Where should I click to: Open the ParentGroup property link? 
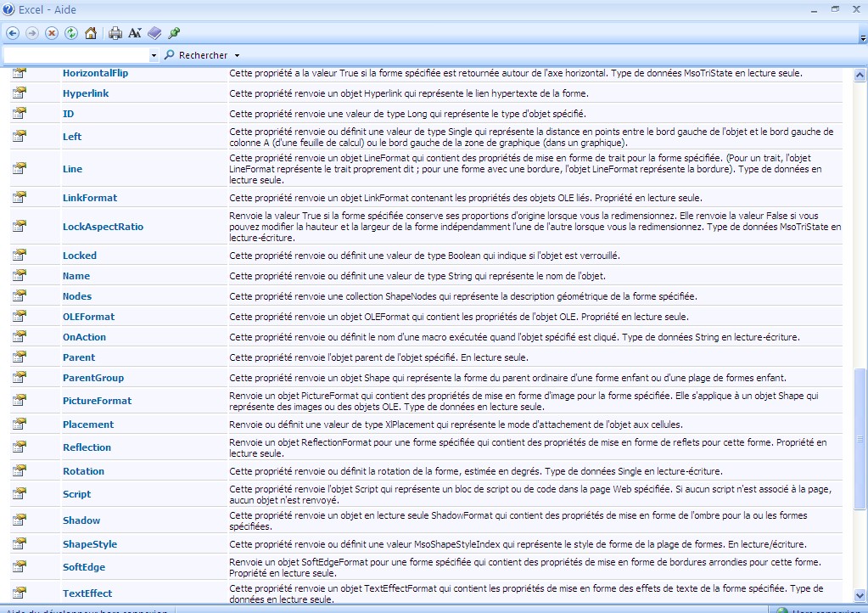click(x=93, y=378)
